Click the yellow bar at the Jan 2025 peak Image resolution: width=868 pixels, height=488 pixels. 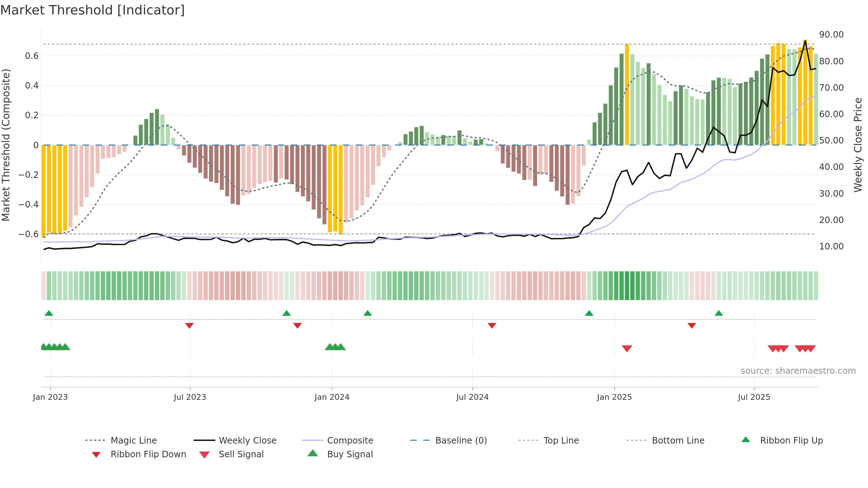tap(627, 95)
